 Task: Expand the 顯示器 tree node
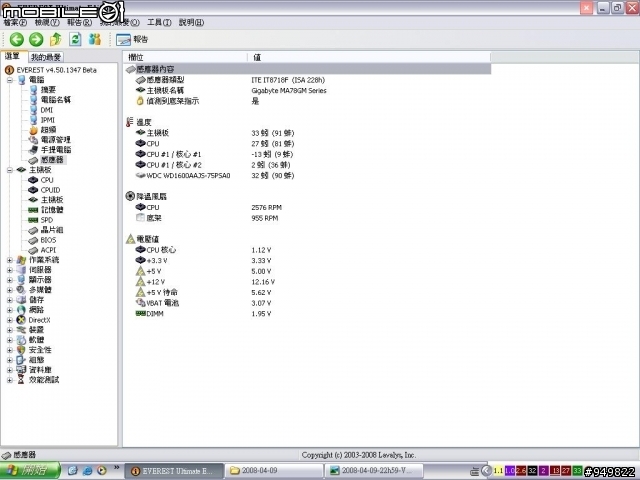[10, 280]
